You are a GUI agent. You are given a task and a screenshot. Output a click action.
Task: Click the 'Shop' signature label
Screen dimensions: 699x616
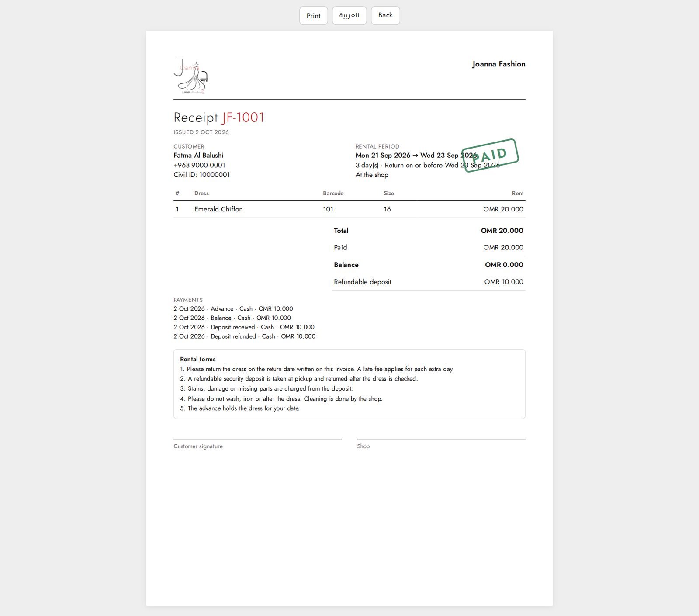(x=363, y=446)
